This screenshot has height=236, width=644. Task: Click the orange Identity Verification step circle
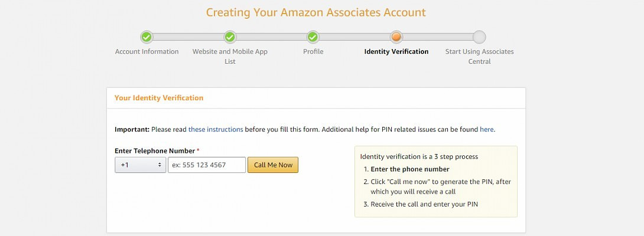pyautogui.click(x=396, y=37)
